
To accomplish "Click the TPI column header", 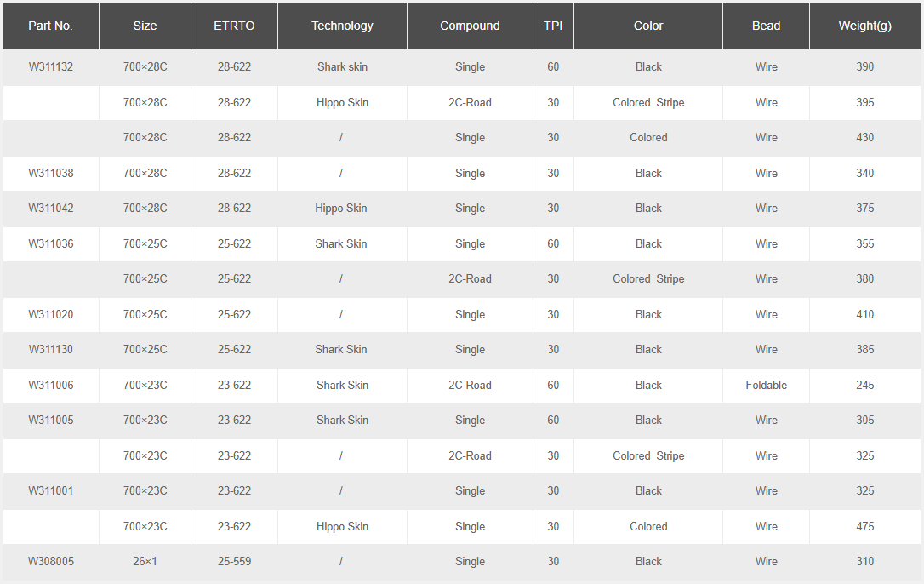I will 553,26.
